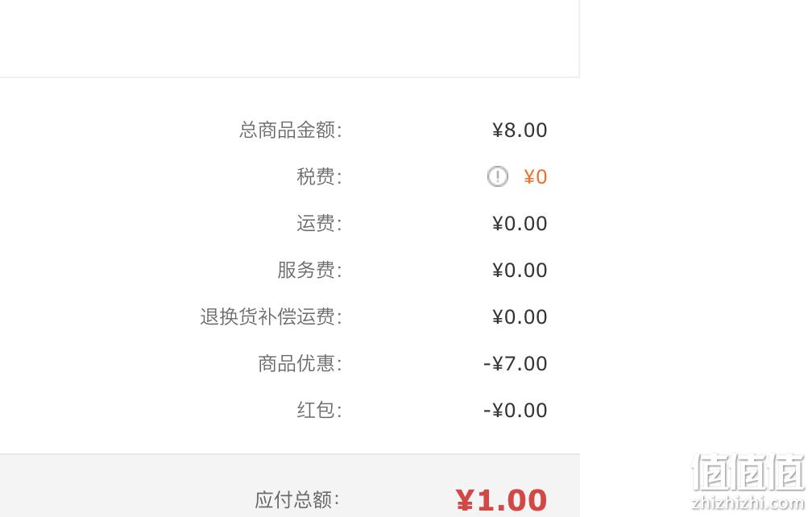Image resolution: width=812 pixels, height=517 pixels.
Task: Click the tax info exclamation icon
Action: (497, 176)
